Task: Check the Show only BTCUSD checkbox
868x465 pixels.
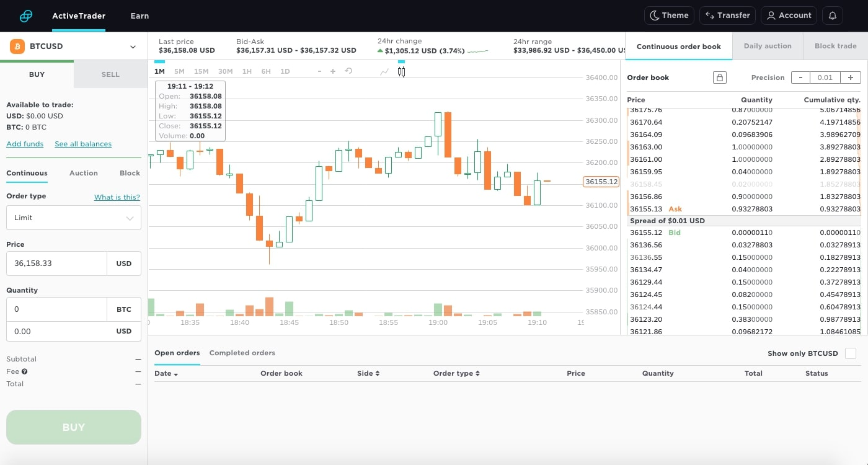Action: tap(851, 353)
